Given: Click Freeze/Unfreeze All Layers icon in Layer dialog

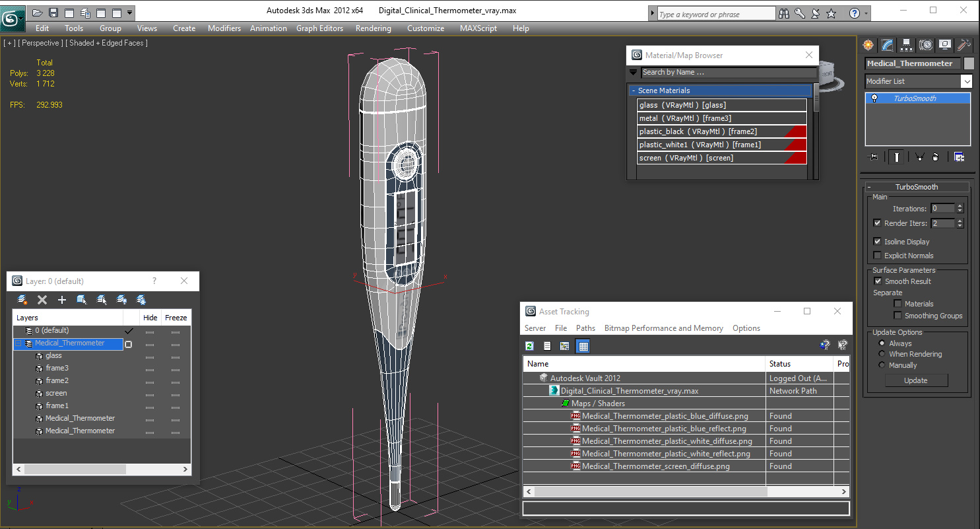Looking at the screenshot, I should (x=141, y=300).
